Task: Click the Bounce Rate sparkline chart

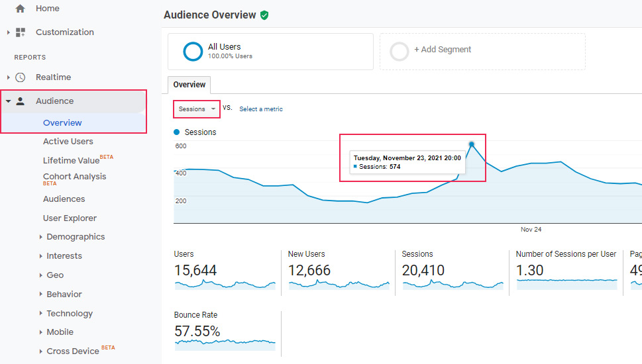Action: [225, 345]
